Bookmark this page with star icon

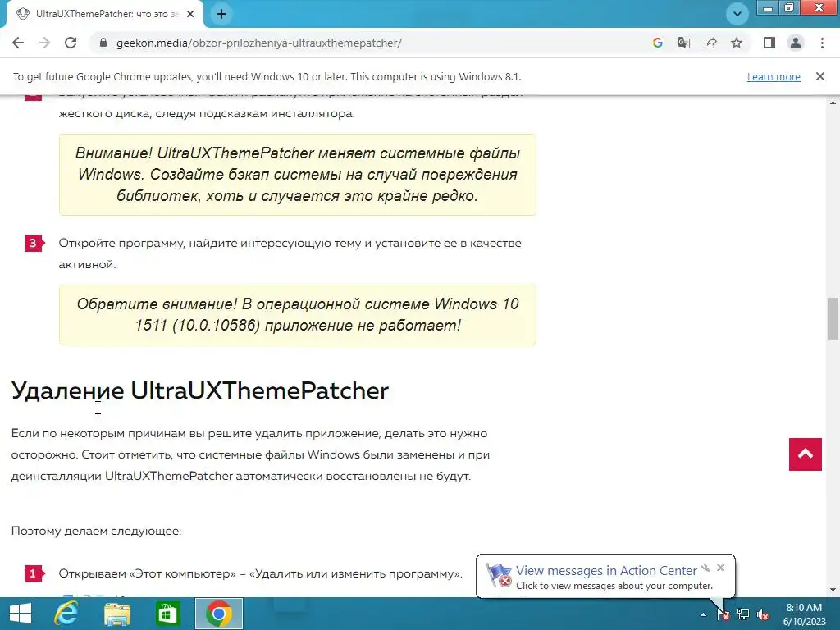737,43
